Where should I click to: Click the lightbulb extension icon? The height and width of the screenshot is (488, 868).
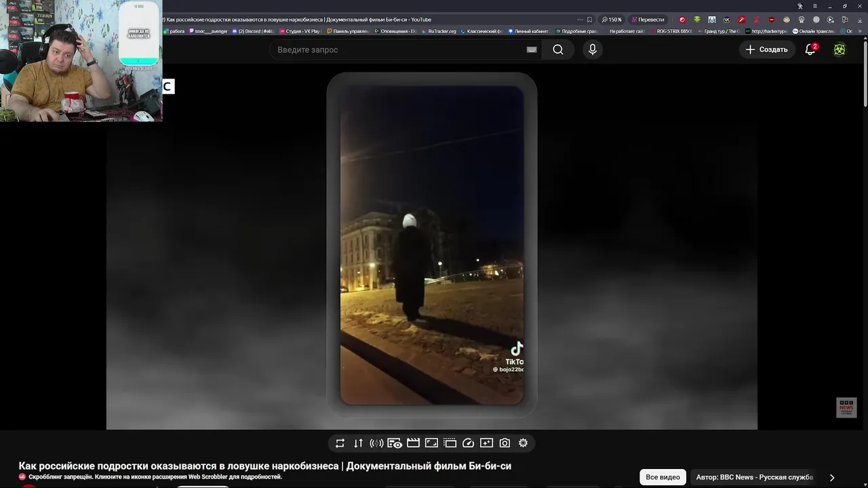coord(802,20)
